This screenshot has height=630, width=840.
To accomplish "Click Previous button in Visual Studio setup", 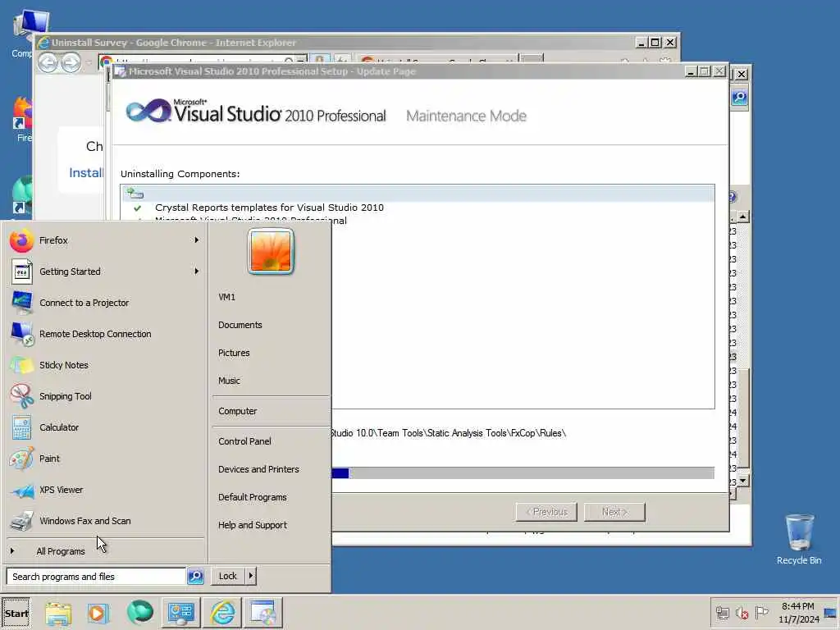I will tap(546, 512).
